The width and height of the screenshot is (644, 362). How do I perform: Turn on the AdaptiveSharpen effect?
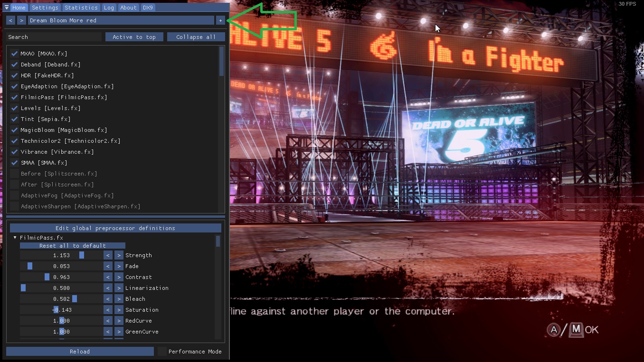(x=14, y=206)
